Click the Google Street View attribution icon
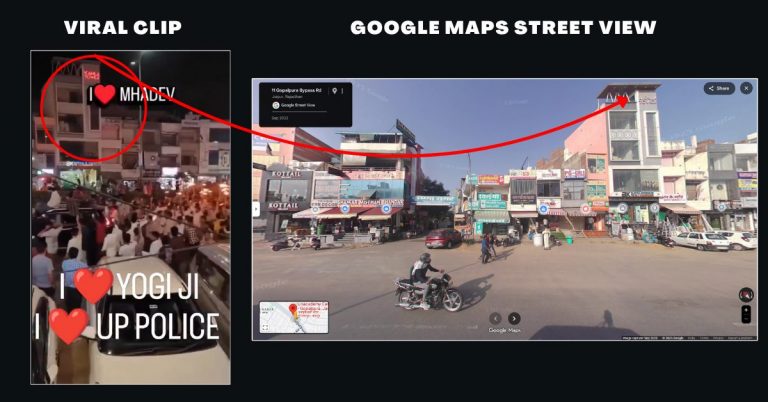Image resolution: width=768 pixels, height=402 pixels. click(276, 105)
